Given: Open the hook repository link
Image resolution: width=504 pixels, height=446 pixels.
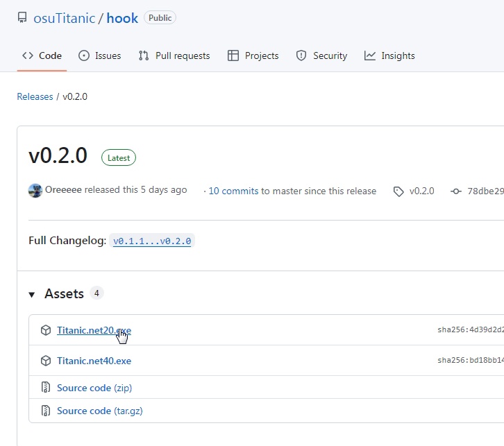Looking at the screenshot, I should tap(122, 18).
